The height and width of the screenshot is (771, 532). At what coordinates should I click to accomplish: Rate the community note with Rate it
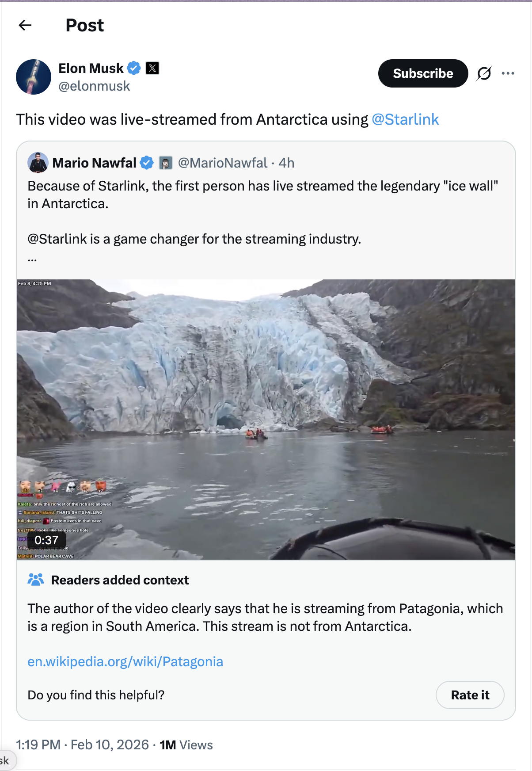[x=469, y=695]
